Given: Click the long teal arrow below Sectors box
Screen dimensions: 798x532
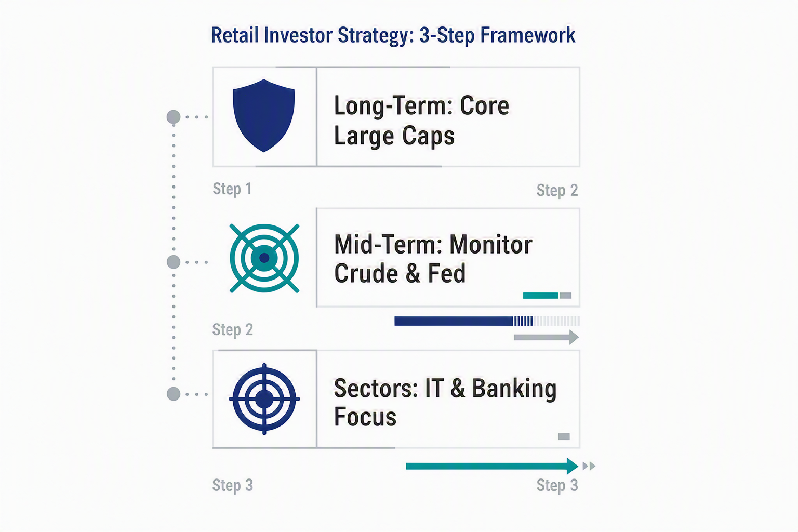Looking at the screenshot, I should point(492,466).
